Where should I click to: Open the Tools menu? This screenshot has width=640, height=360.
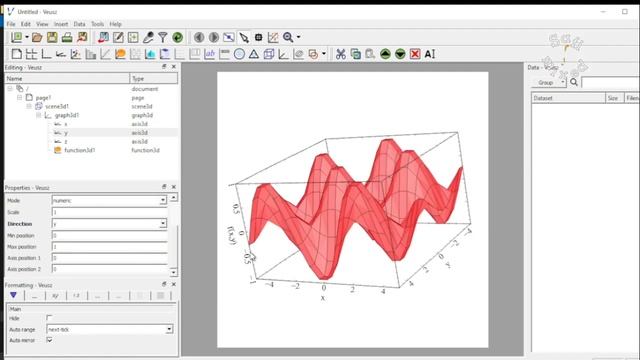[x=98, y=24]
